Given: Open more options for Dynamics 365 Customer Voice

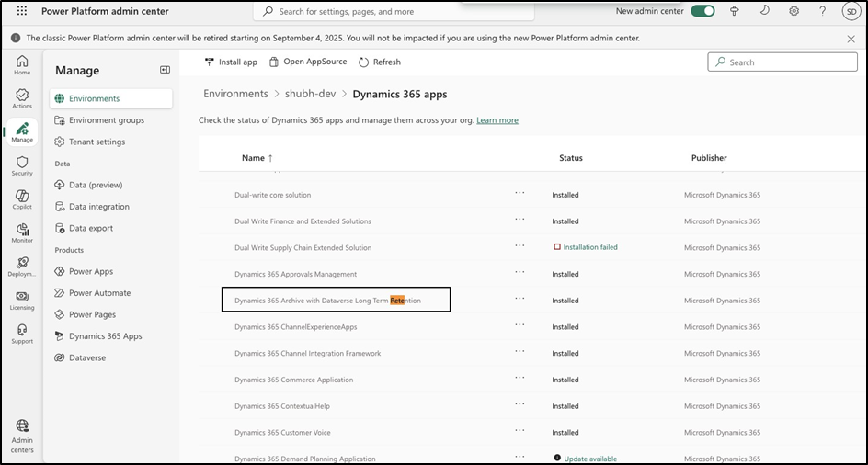Looking at the screenshot, I should pyautogui.click(x=520, y=432).
